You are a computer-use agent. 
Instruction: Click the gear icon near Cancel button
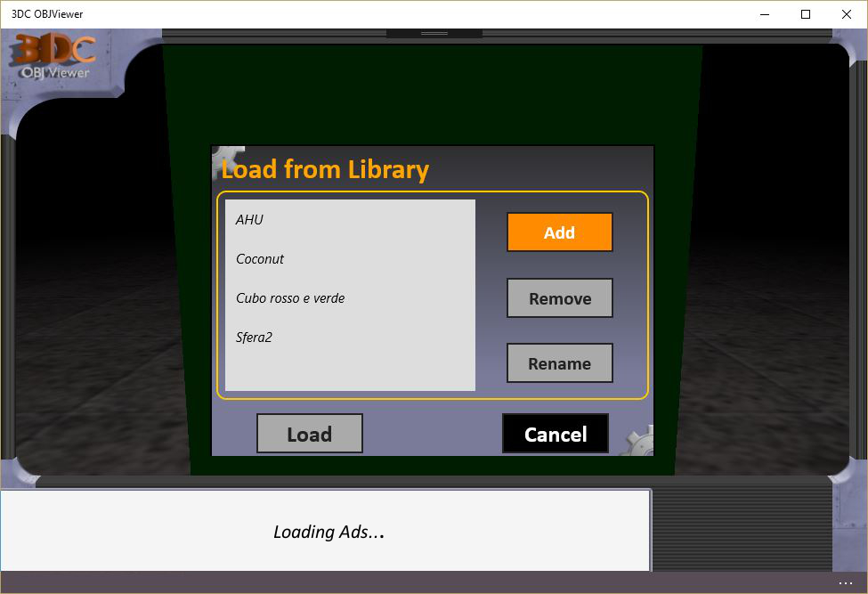coord(638,440)
